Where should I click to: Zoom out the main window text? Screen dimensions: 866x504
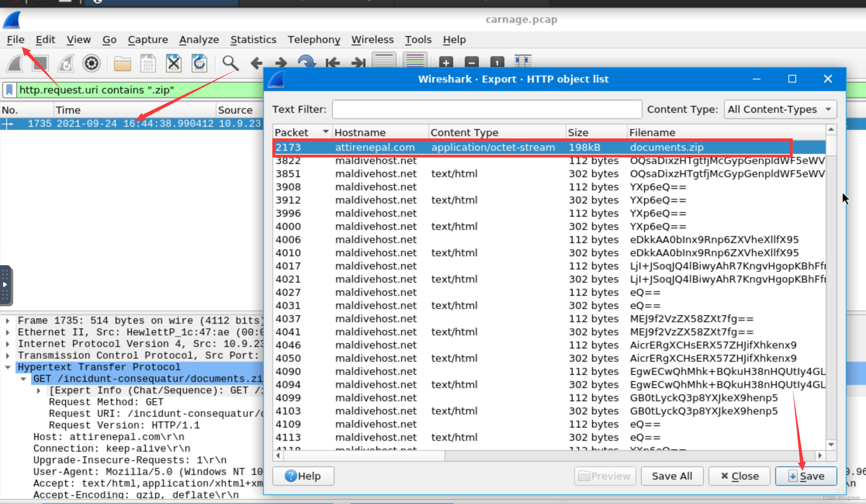(471, 62)
